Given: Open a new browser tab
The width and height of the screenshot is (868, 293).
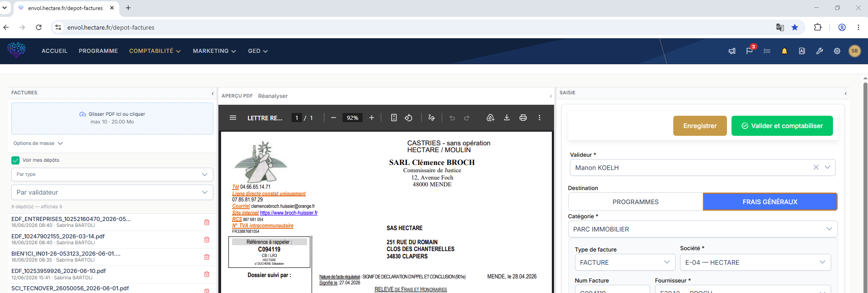Looking at the screenshot, I should 128,8.
